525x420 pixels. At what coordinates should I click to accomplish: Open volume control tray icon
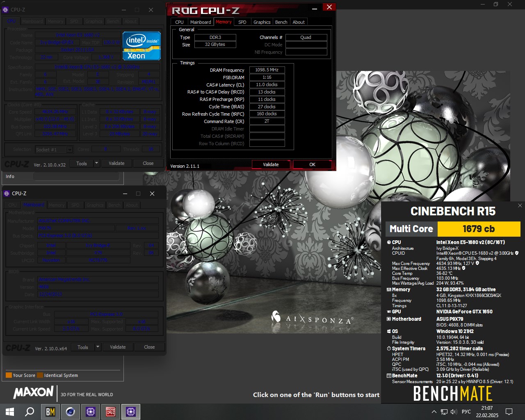click(x=454, y=412)
